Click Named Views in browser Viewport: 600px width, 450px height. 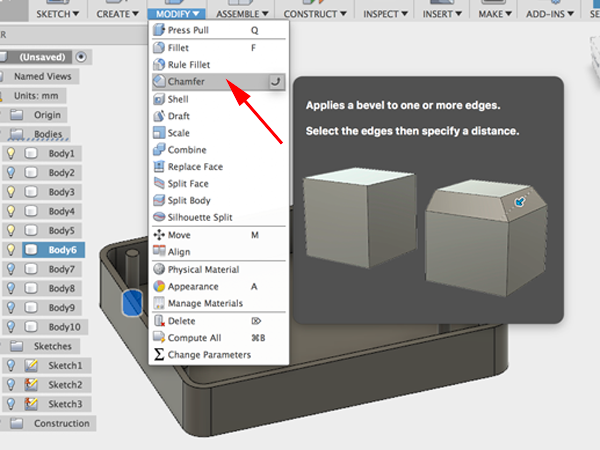(42, 76)
